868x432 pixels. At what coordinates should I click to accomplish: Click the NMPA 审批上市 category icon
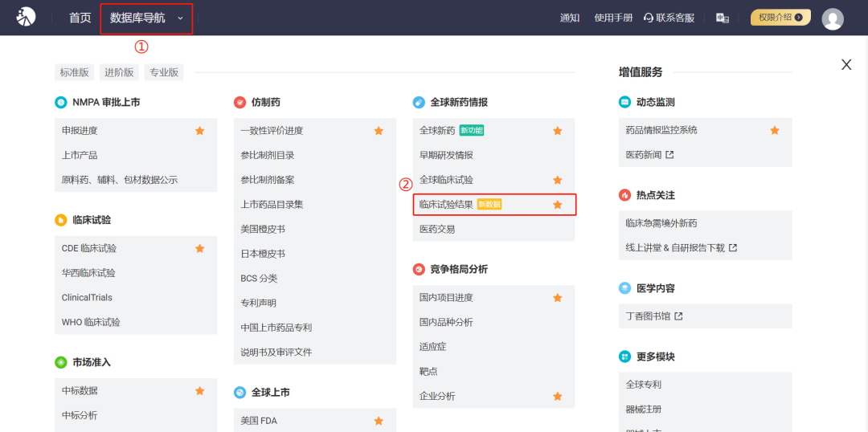[x=60, y=102]
